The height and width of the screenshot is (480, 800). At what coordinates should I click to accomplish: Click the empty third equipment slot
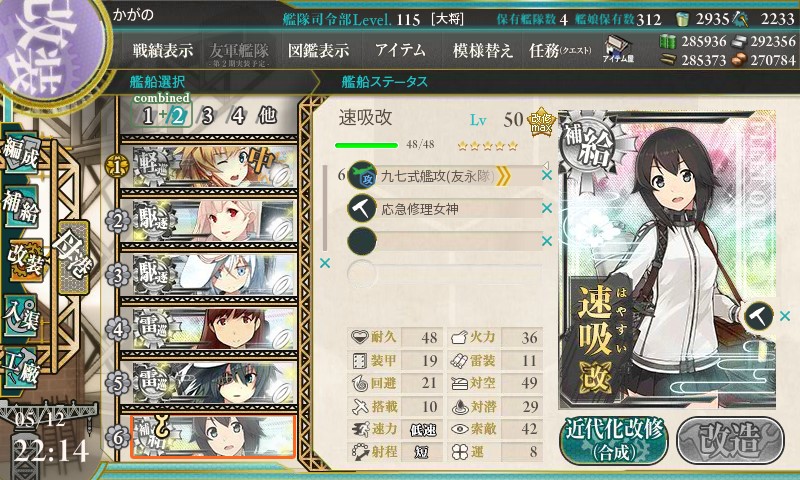(444, 242)
